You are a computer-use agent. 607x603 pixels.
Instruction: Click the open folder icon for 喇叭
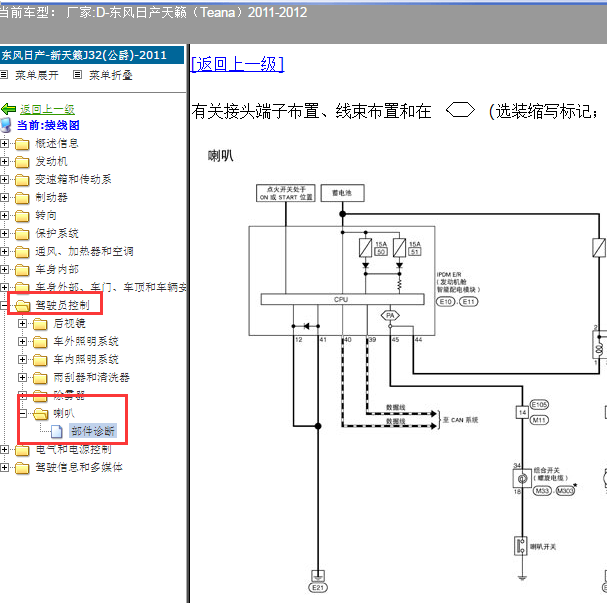[x=40, y=414]
